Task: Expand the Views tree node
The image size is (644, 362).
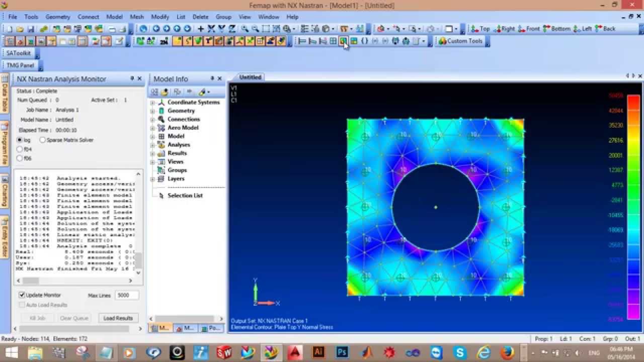Action: click(x=152, y=162)
